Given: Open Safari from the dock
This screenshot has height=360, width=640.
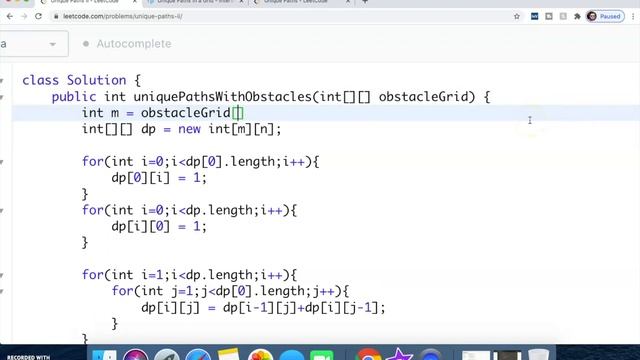Looking at the screenshot, I should coord(198,354).
